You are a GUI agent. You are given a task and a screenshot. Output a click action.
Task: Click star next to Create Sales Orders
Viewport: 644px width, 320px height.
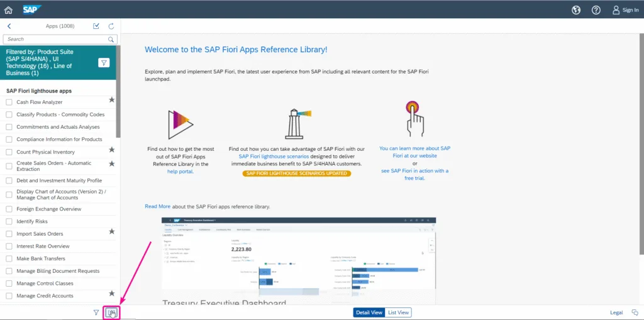click(x=112, y=163)
